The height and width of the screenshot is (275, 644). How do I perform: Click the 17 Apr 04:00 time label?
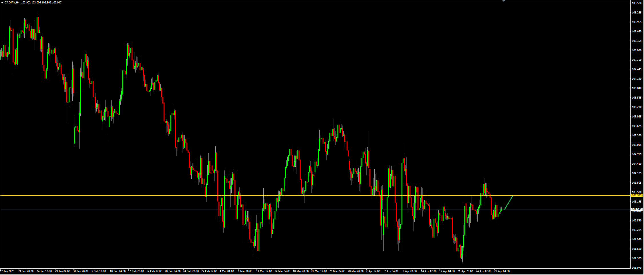(447, 271)
